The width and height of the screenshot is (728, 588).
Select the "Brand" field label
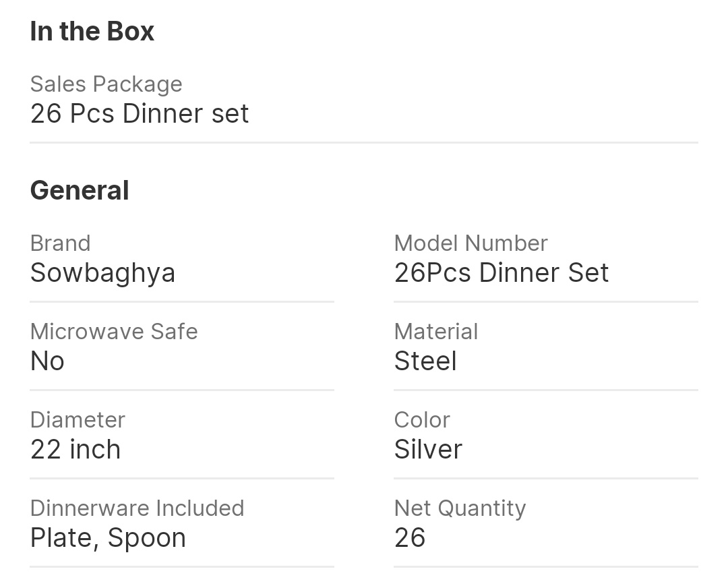(61, 243)
